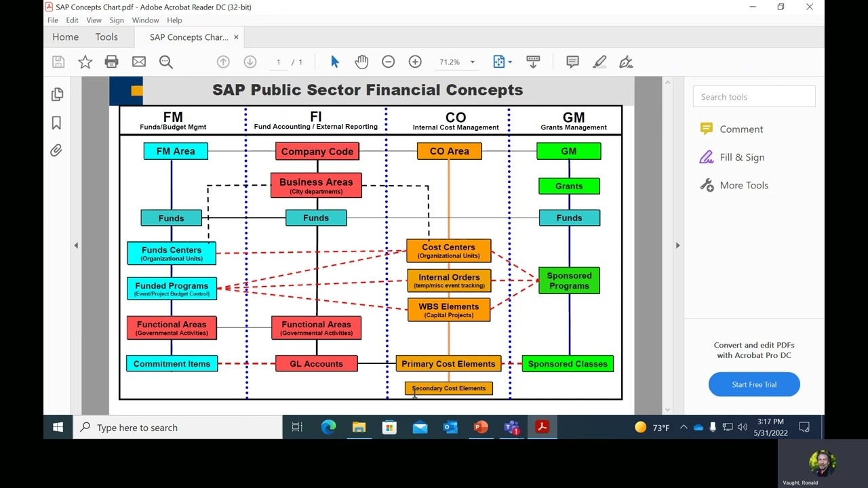Image resolution: width=868 pixels, height=488 pixels.
Task: Go to next page down arrow
Action: [x=250, y=62]
